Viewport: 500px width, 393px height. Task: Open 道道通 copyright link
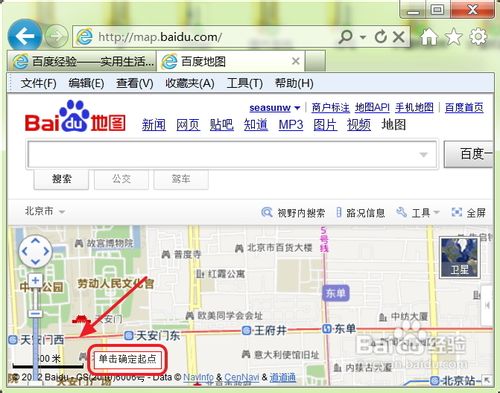[283, 377]
